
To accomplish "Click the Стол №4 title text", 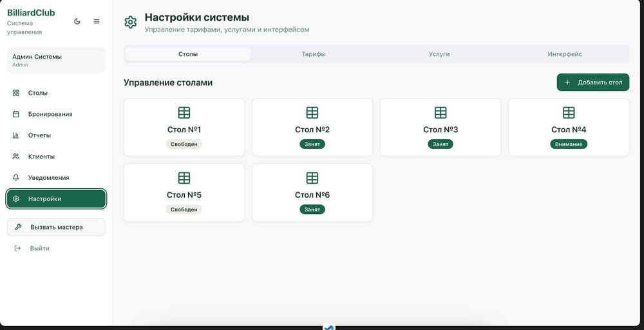I will [569, 130].
